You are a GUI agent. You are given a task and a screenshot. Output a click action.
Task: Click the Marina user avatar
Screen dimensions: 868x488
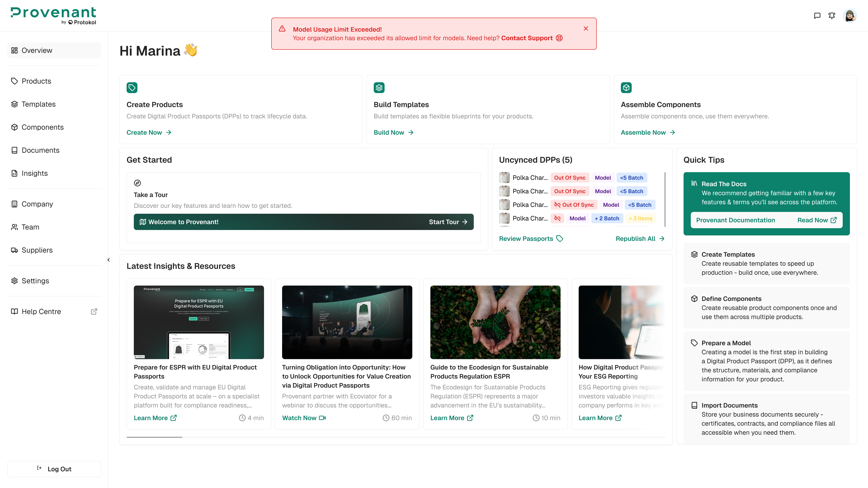pyautogui.click(x=850, y=16)
